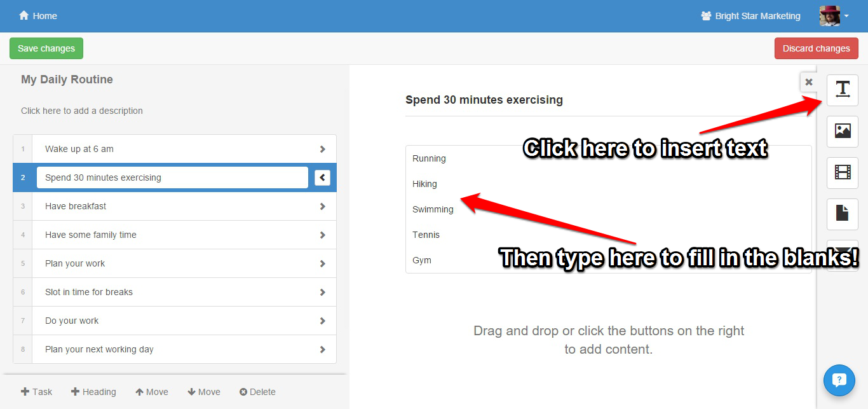Click here to add a description

pyautogui.click(x=82, y=111)
